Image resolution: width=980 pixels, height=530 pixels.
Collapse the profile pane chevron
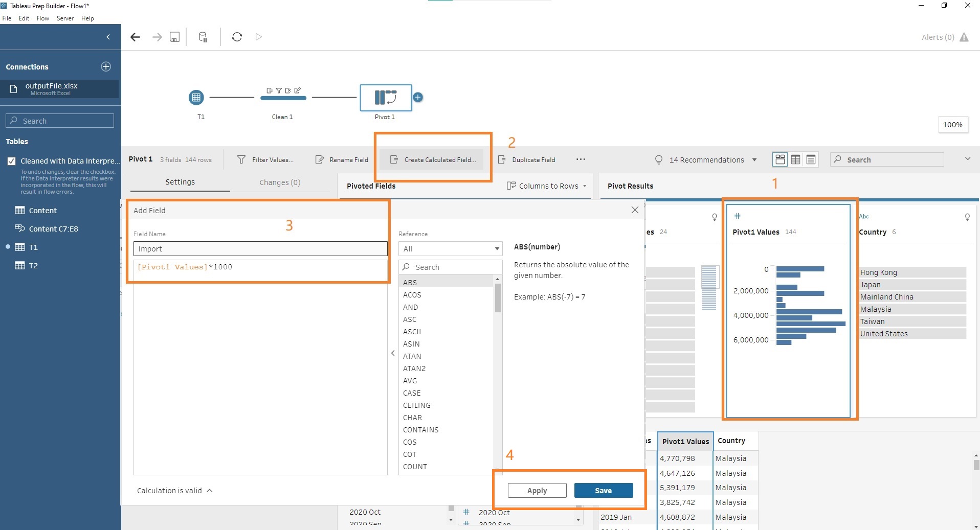(x=968, y=158)
